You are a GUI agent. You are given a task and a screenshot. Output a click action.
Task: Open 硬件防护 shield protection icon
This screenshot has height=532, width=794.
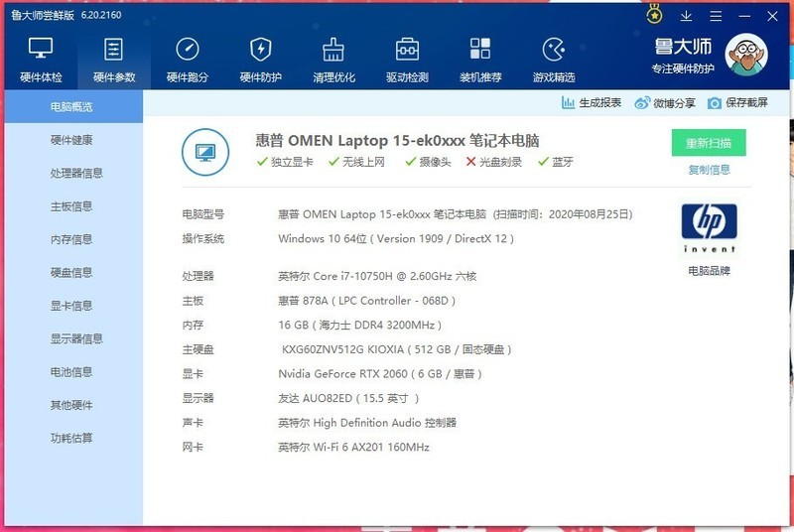coord(261,49)
